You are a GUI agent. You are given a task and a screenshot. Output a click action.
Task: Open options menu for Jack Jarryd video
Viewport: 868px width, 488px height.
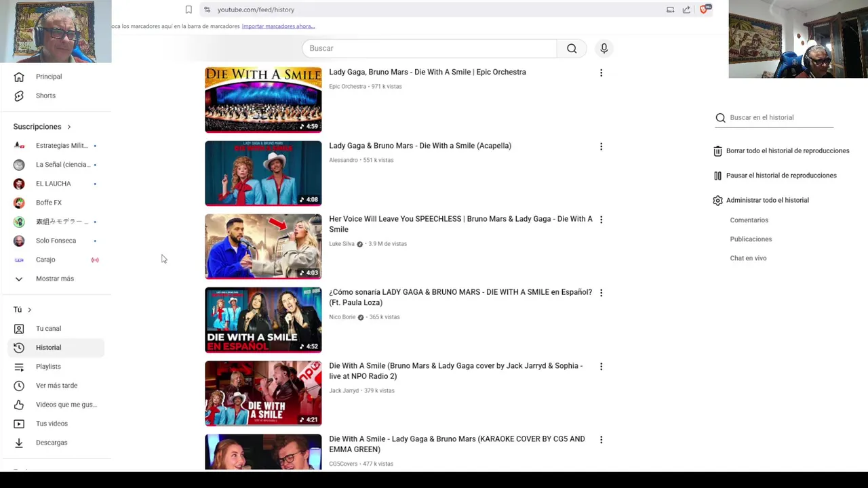tap(601, 367)
